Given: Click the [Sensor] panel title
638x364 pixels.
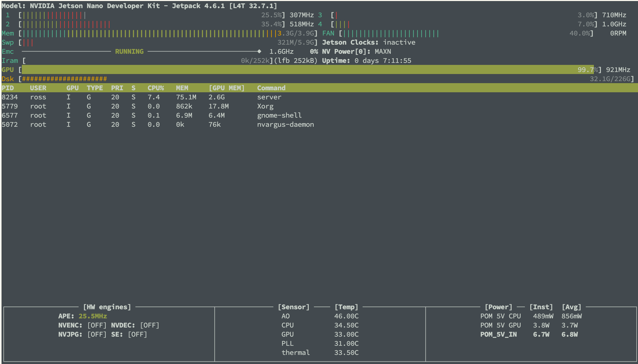Looking at the screenshot, I should pos(294,307).
